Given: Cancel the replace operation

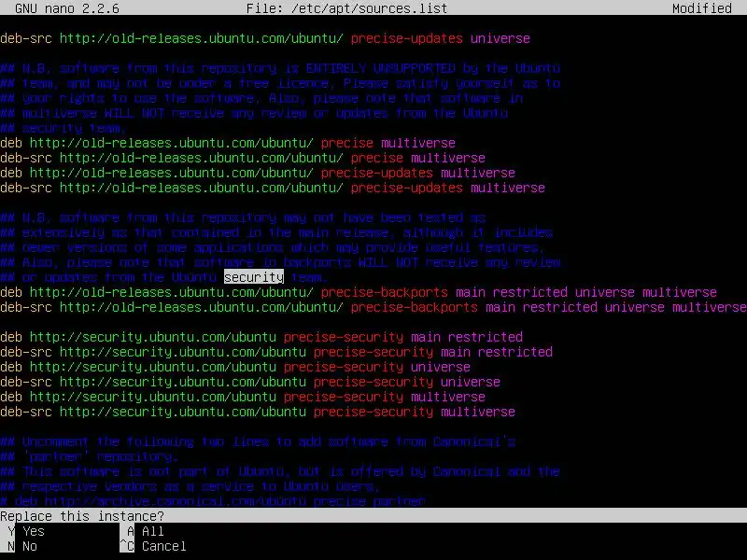Looking at the screenshot, I should coord(153,546).
